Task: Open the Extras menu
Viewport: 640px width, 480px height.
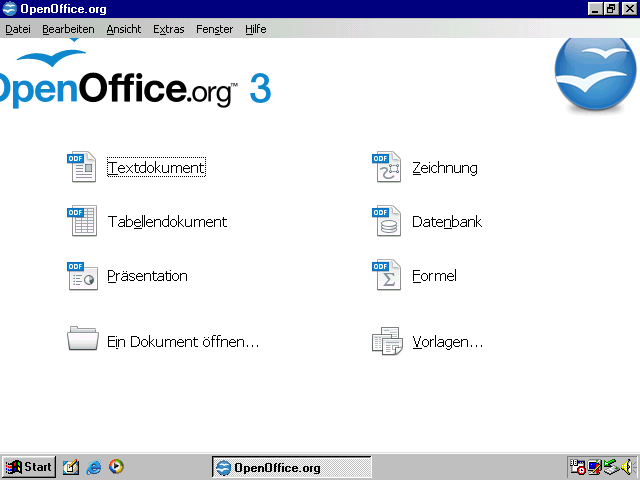Action: click(x=169, y=29)
